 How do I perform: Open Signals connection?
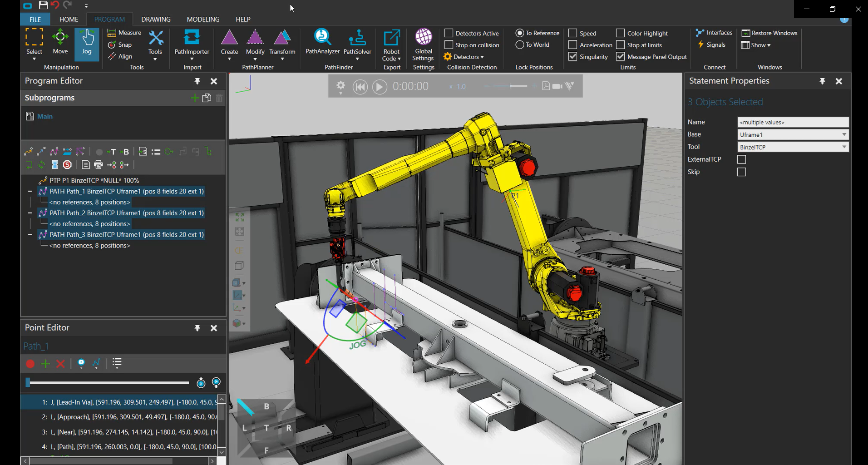(711, 45)
